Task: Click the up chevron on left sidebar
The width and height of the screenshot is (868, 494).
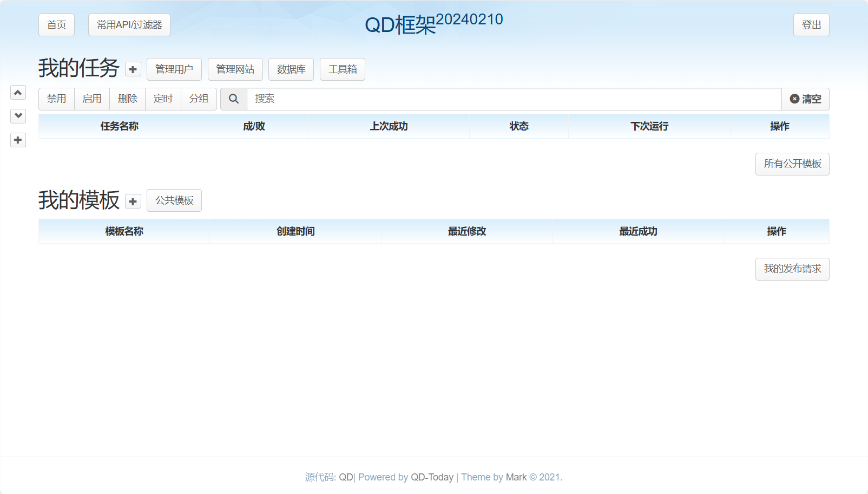Action: (x=18, y=93)
